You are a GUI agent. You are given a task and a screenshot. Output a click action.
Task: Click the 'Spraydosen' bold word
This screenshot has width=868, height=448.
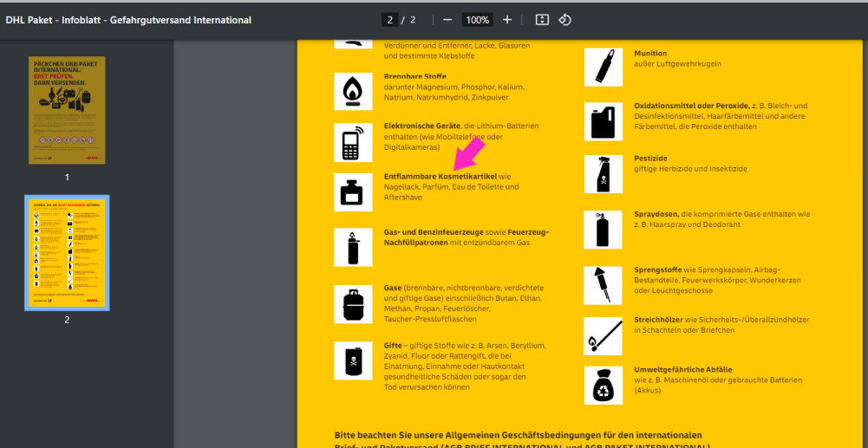coord(656,214)
